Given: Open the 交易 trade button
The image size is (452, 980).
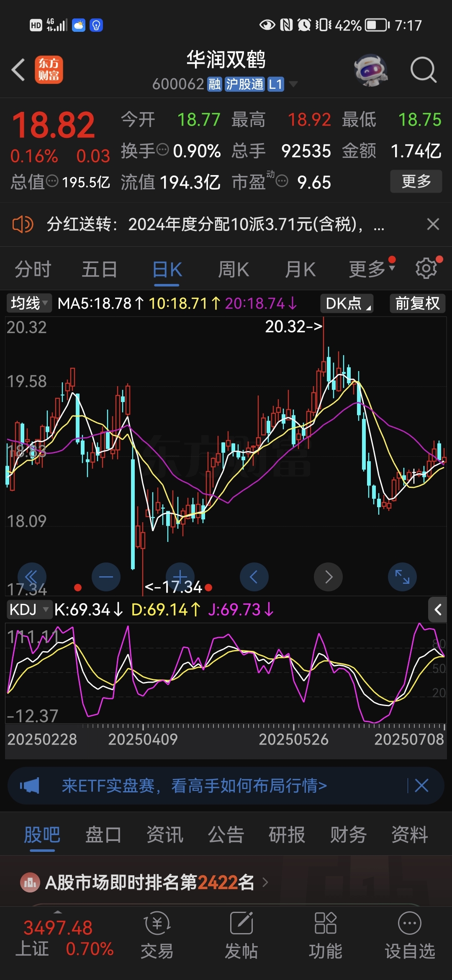Looking at the screenshot, I should click(157, 936).
